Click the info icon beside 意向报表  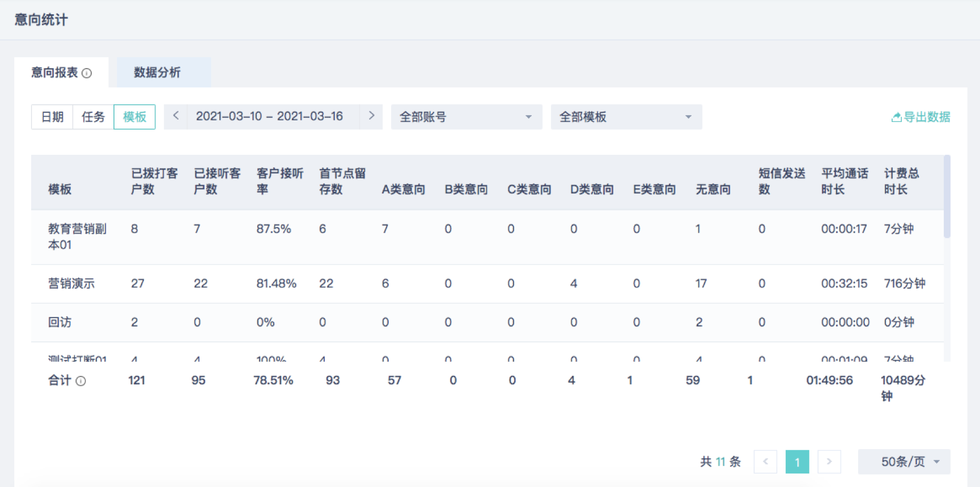tap(87, 73)
